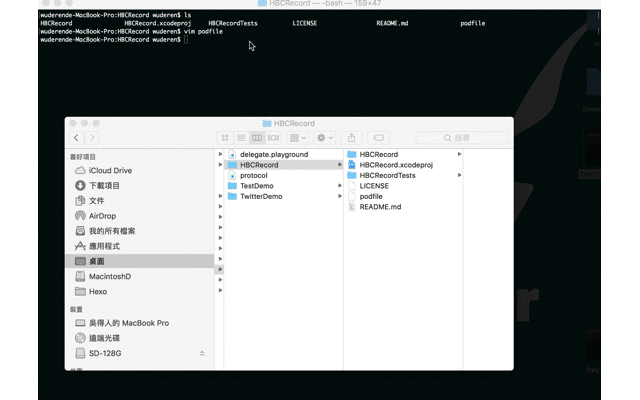Switch Finder to list view
Viewport: 640px width, 400px height.
[241, 138]
